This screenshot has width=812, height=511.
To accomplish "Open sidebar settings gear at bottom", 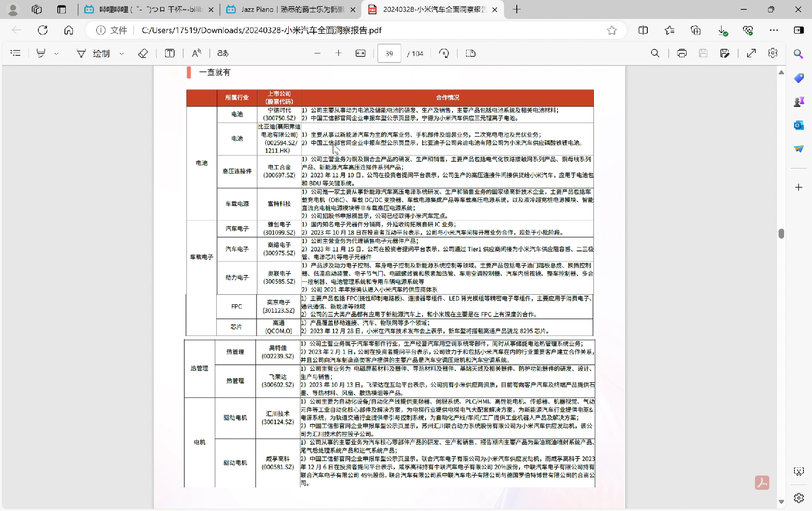I will 799,498.
